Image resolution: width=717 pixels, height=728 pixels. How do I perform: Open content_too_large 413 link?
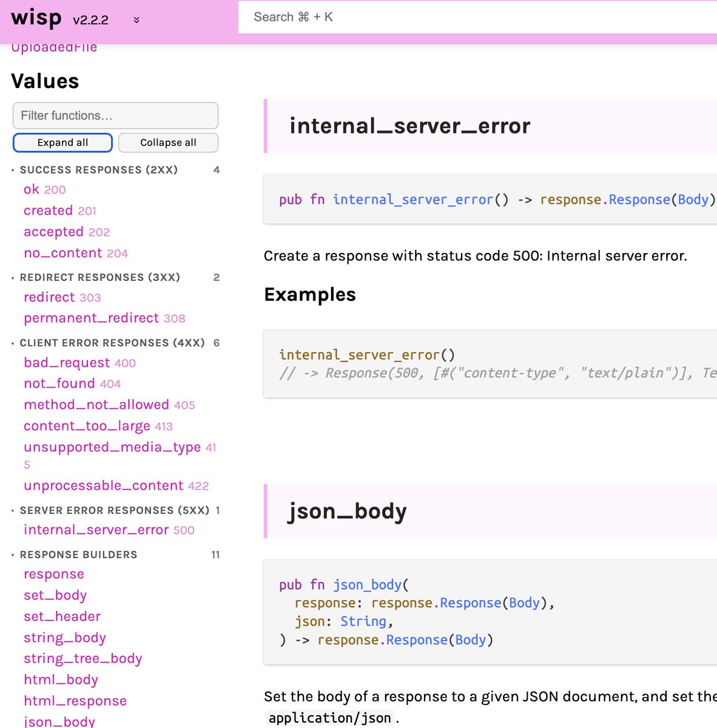click(x=98, y=426)
